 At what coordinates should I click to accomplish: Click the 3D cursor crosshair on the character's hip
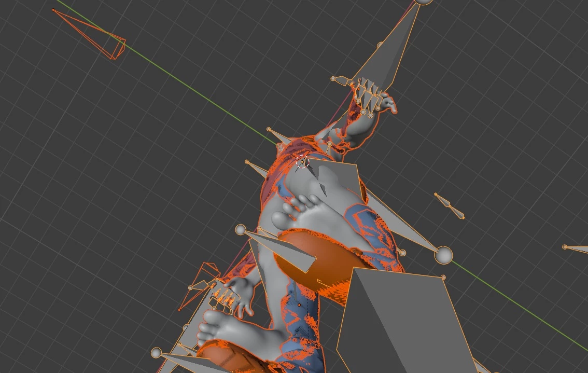[302, 162]
